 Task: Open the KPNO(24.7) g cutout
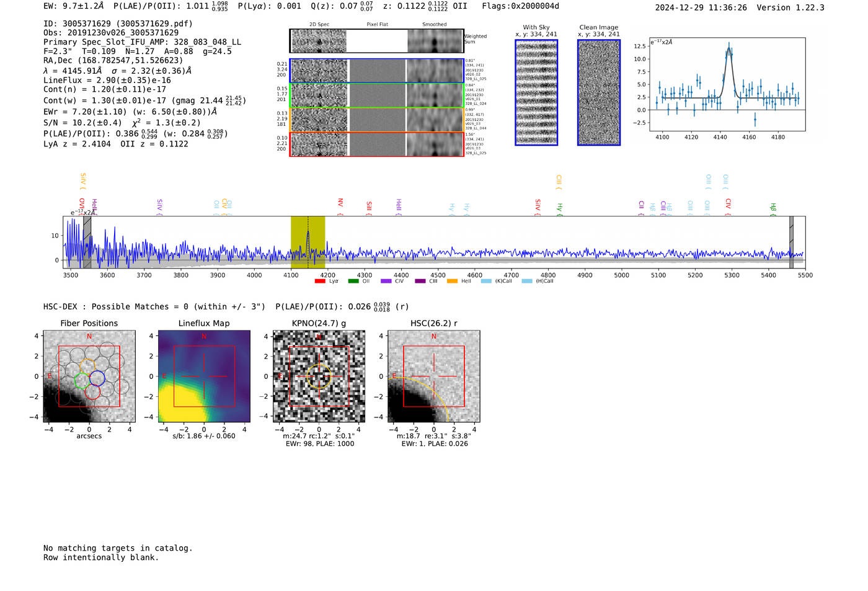(319, 376)
